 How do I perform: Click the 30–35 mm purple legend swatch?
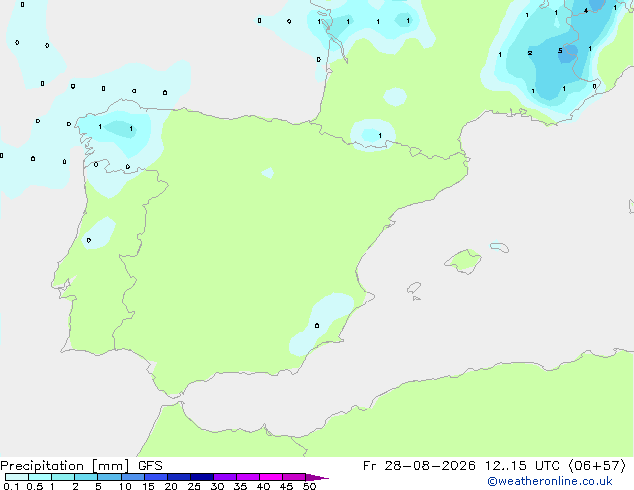225,477
